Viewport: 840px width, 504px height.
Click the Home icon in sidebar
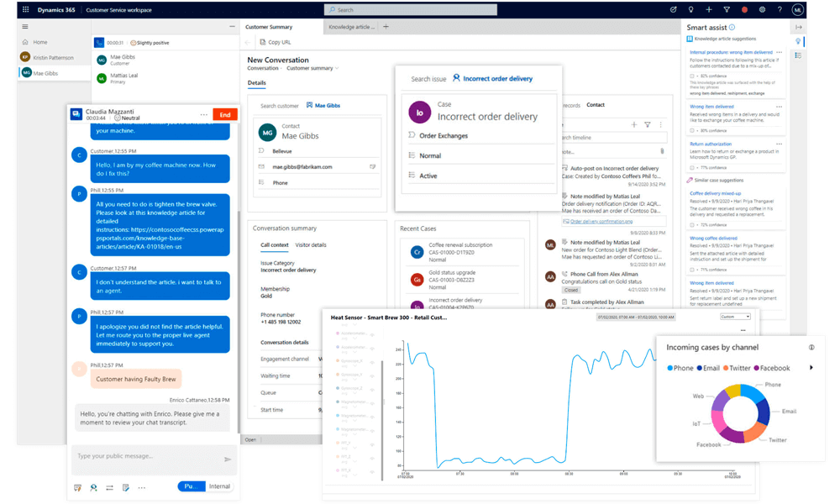click(25, 42)
